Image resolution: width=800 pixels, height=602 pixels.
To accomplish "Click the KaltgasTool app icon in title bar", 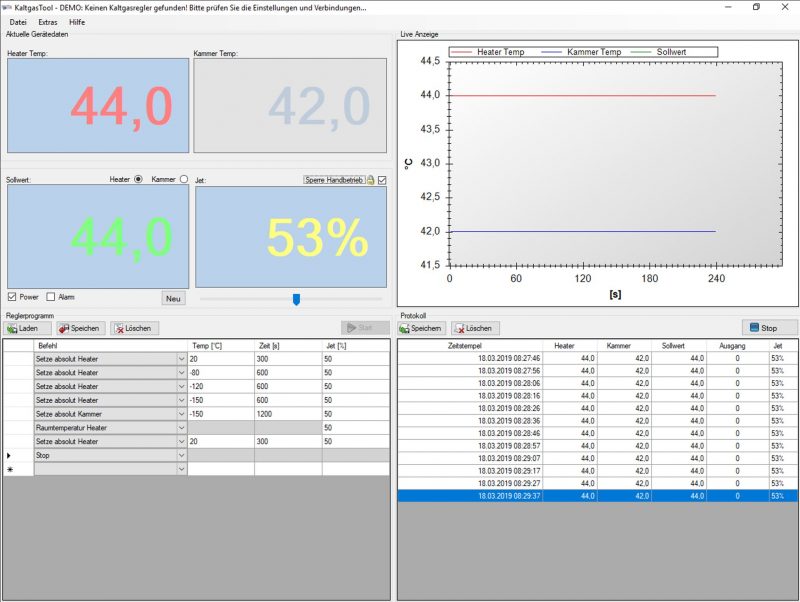I will coord(8,7).
